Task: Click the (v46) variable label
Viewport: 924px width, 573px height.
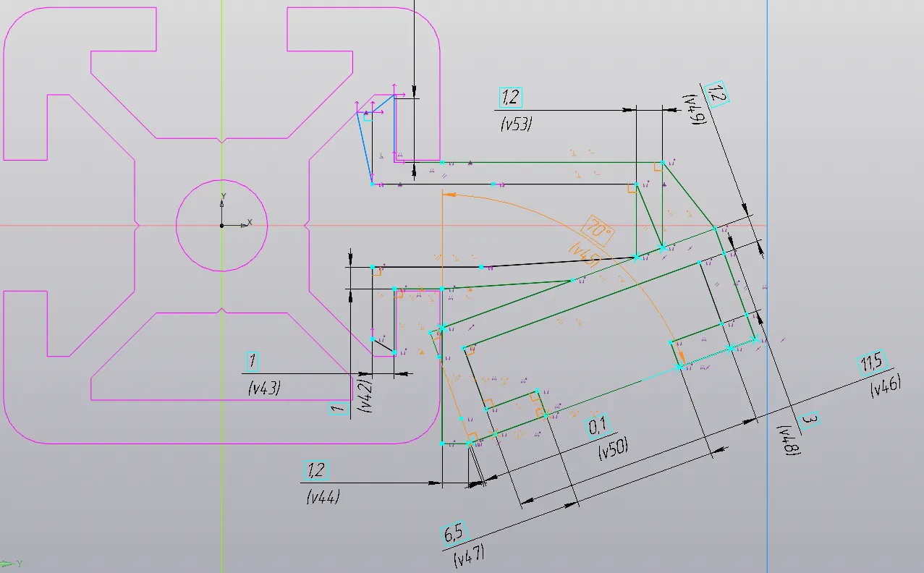Action: (x=886, y=387)
